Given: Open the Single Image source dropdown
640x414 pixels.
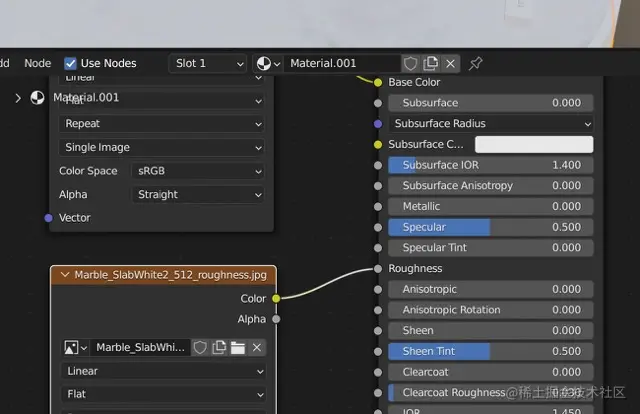Looking at the screenshot, I should click(162, 147).
